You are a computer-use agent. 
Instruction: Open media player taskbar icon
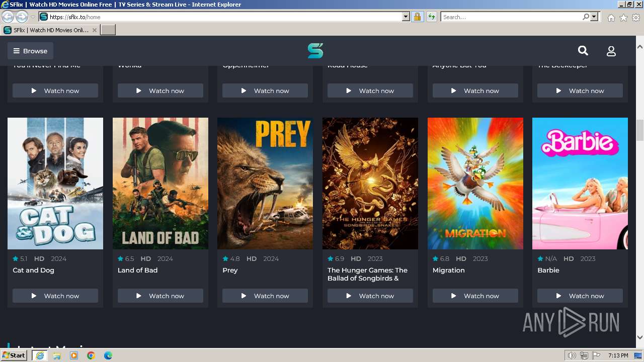[74, 355]
